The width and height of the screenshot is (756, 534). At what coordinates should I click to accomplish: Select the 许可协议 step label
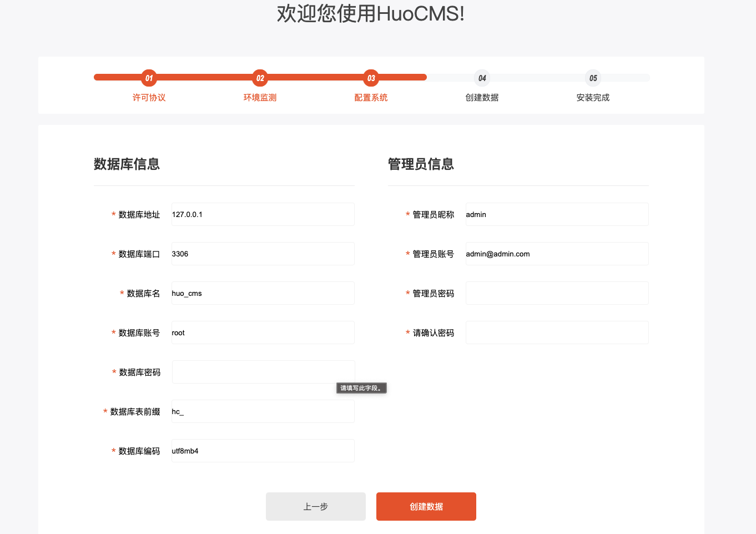click(149, 98)
